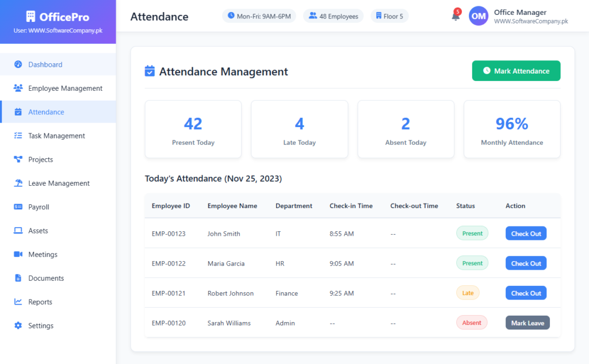Open Employee Management from sidebar
589x364 pixels.
click(65, 89)
